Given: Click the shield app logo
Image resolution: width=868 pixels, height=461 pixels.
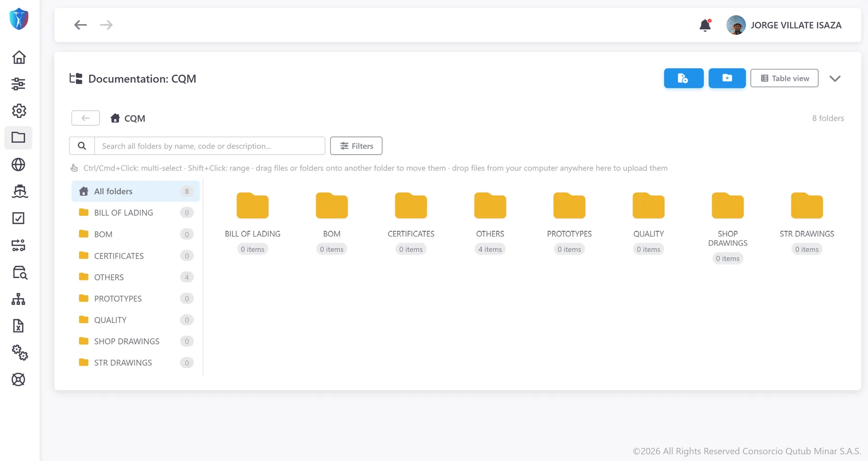Looking at the screenshot, I should pyautogui.click(x=19, y=19).
